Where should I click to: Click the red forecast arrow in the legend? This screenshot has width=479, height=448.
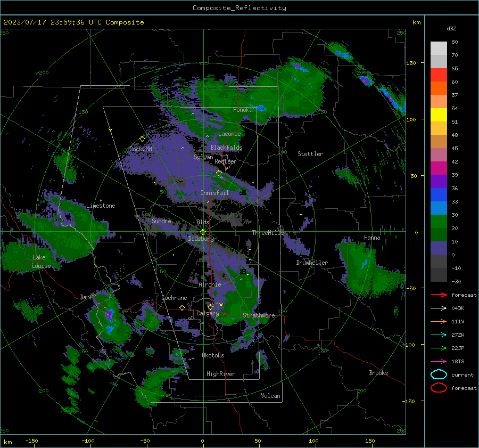click(439, 295)
